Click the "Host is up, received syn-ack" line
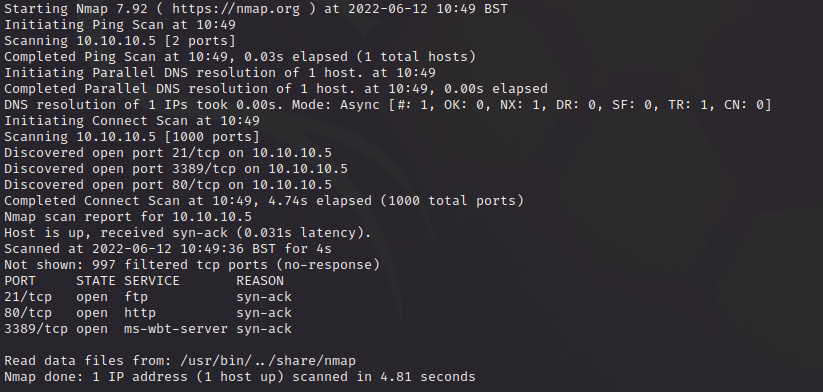 click(188, 233)
